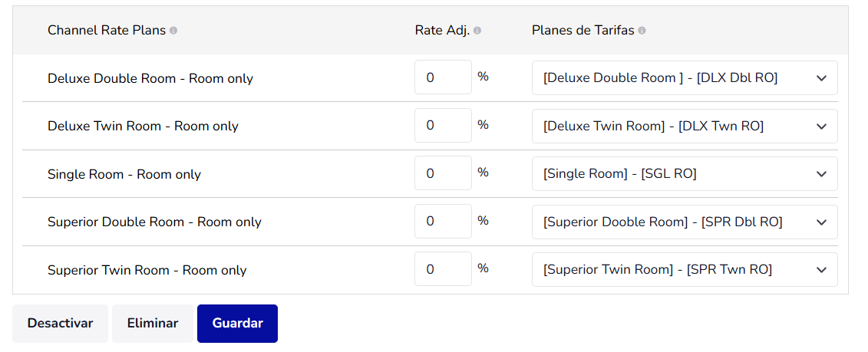Click the Desactivar button

click(61, 324)
